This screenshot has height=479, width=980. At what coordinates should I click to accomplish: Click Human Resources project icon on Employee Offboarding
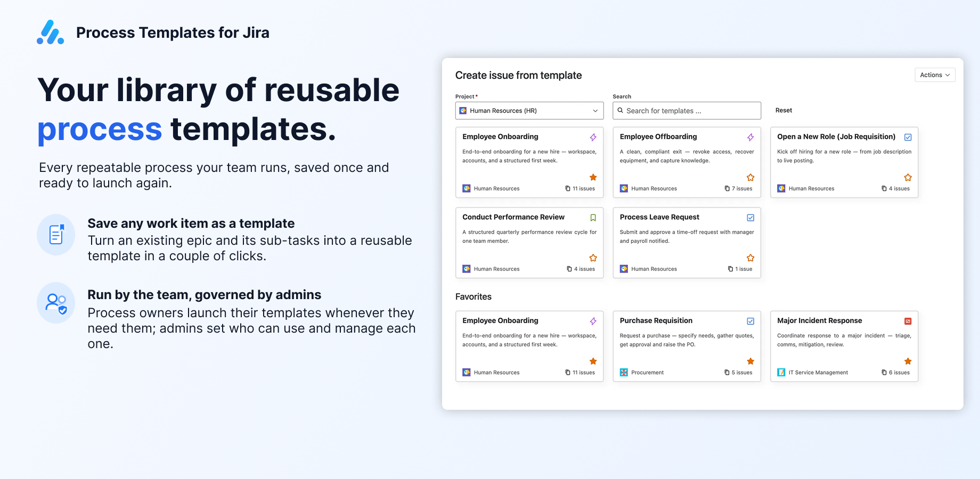point(624,188)
